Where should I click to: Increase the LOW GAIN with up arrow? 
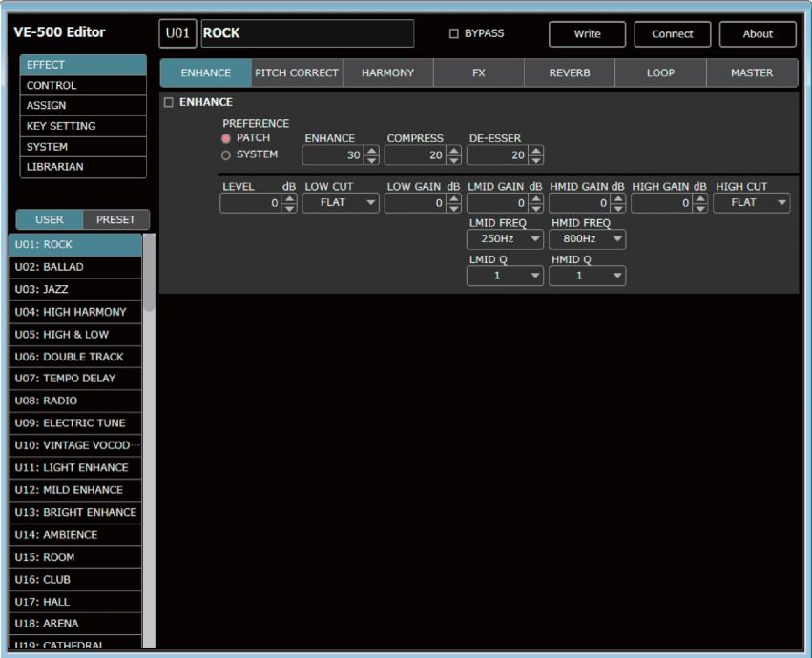click(453, 198)
